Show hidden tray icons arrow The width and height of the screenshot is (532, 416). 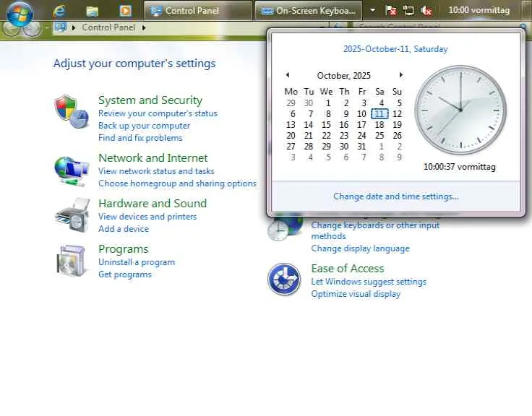point(372,10)
